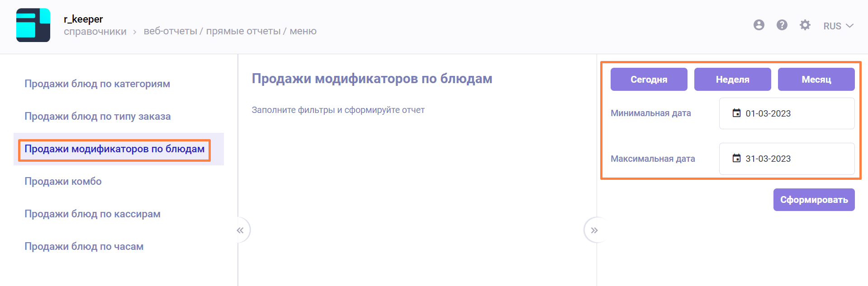This screenshot has width=868, height=286.
Task: Click the r_keeper logo icon
Action: pyautogui.click(x=33, y=25)
